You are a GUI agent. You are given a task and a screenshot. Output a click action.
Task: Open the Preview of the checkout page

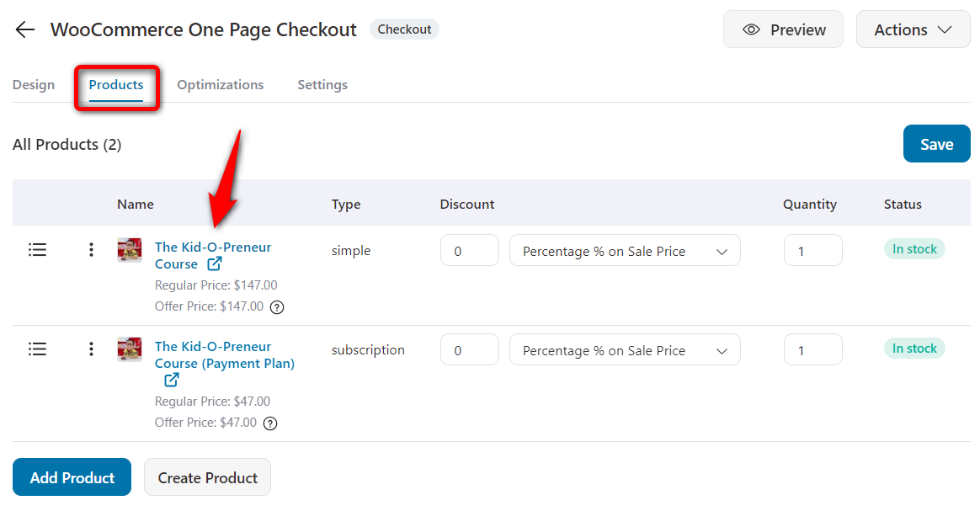click(x=783, y=29)
